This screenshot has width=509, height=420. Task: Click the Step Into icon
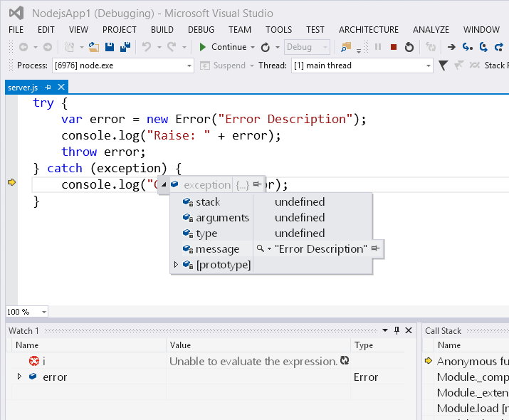click(x=468, y=47)
